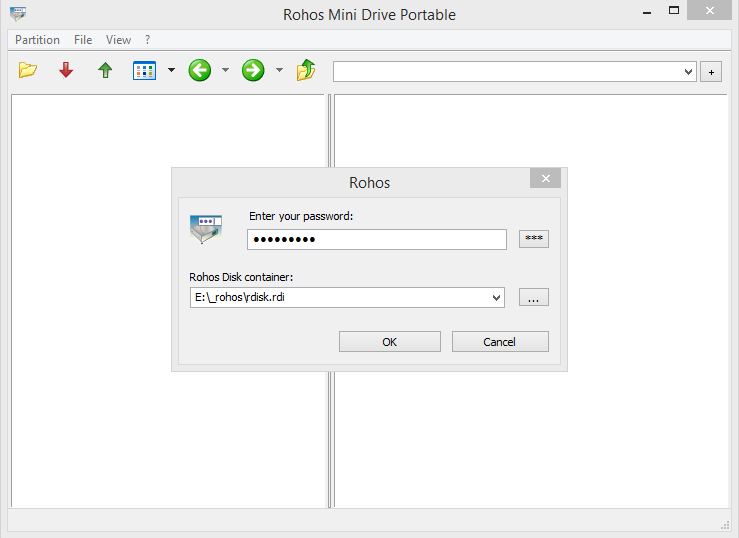This screenshot has width=739, height=538.
Task: Maximize the Rohos Mini Drive Portable window
Action: (x=674, y=10)
